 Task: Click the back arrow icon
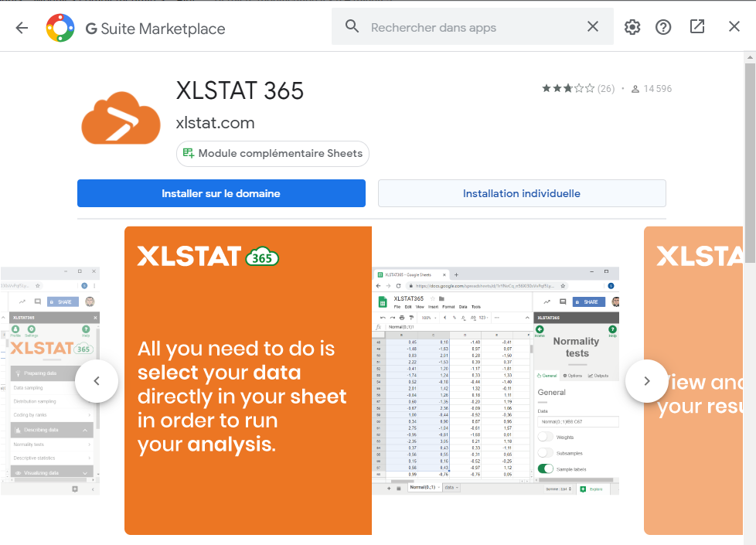coord(22,28)
